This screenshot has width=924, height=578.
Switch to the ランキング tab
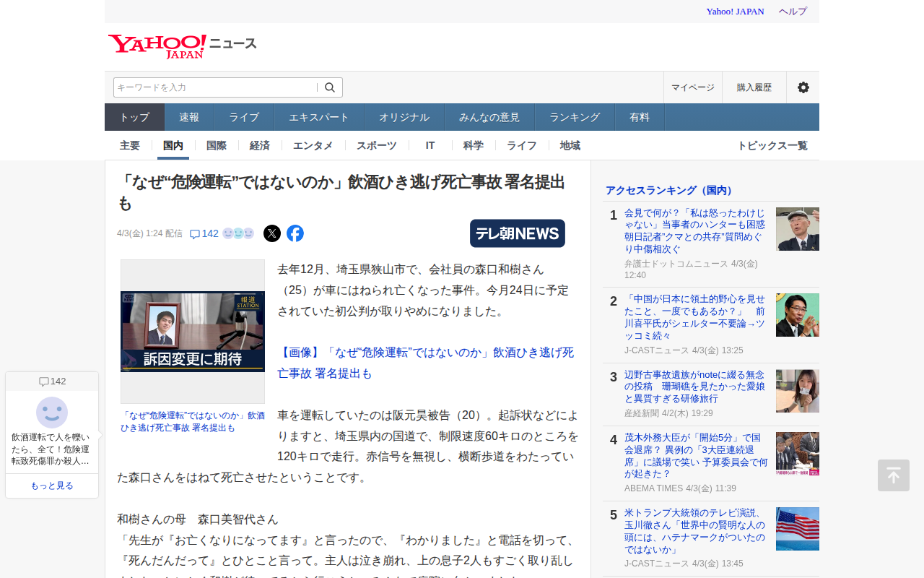click(x=574, y=117)
